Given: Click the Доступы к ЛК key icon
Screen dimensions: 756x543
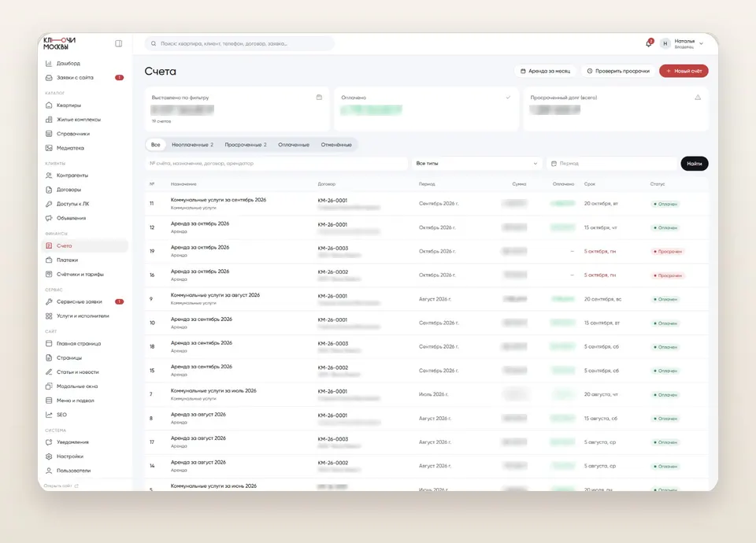Looking at the screenshot, I should tap(49, 204).
